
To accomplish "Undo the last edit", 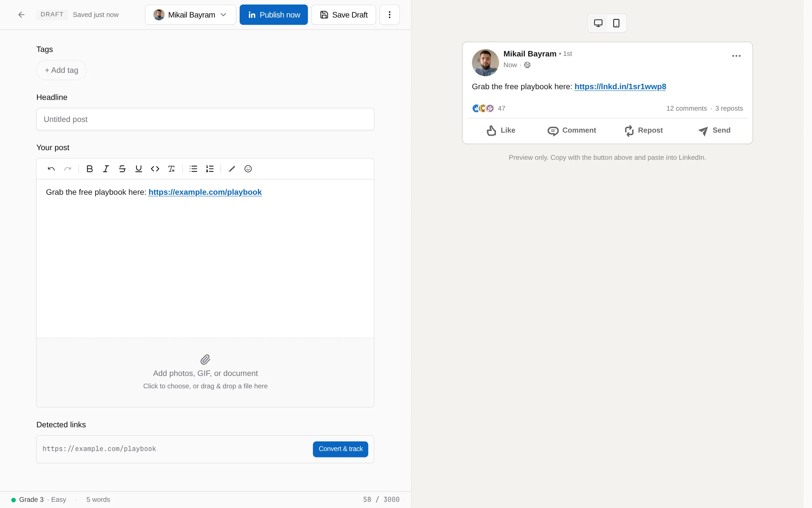I will click(51, 169).
